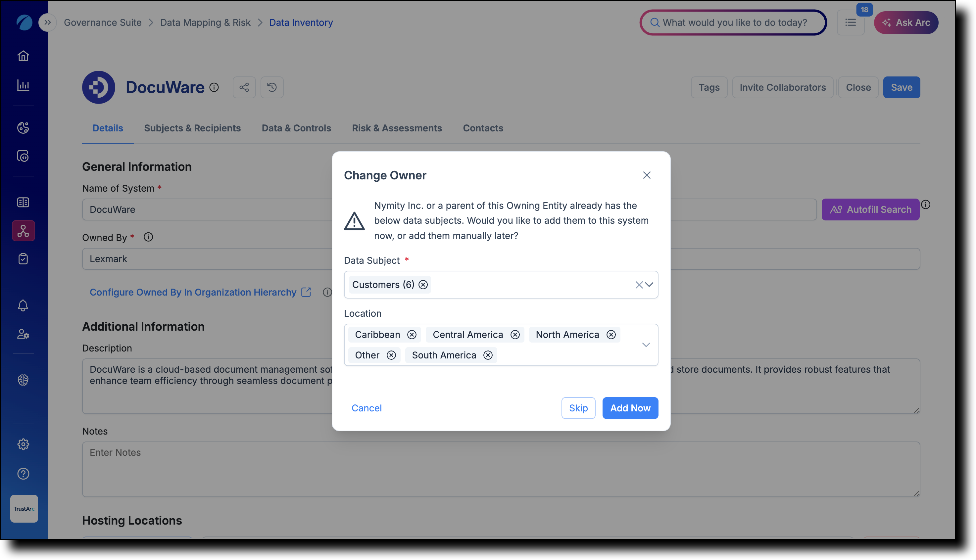976x560 pixels.
Task: Clear all Data Subject selections
Action: pyautogui.click(x=639, y=285)
